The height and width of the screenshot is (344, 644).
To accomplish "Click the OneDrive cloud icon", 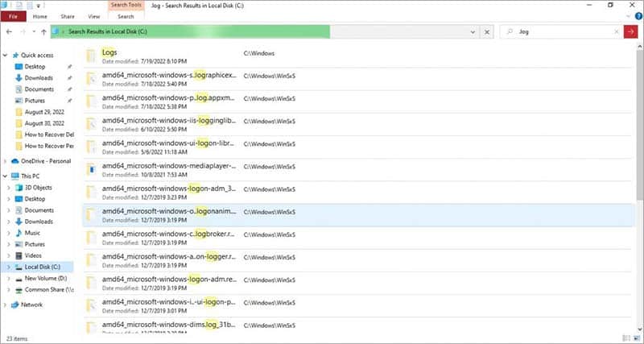I will [x=15, y=161].
